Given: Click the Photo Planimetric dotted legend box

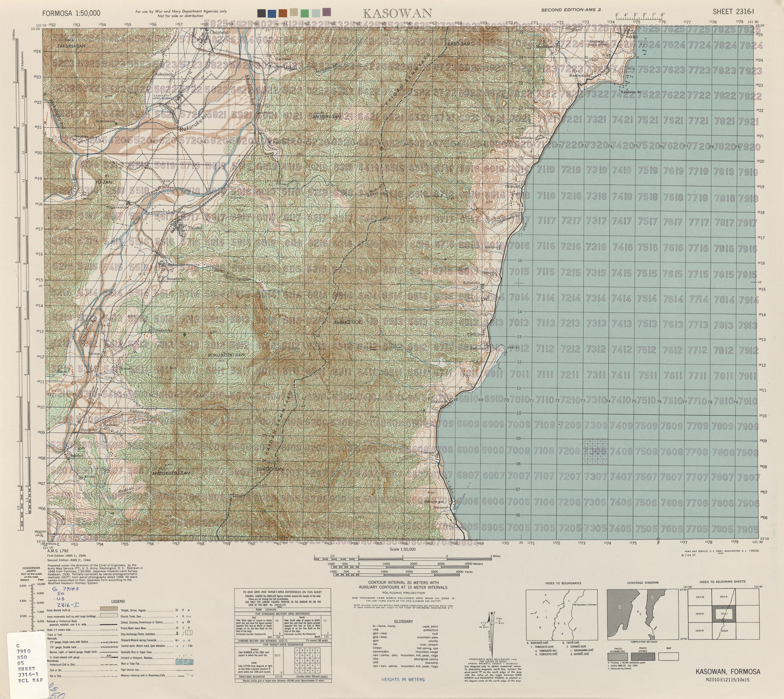Looking at the screenshot, I should [618, 656].
